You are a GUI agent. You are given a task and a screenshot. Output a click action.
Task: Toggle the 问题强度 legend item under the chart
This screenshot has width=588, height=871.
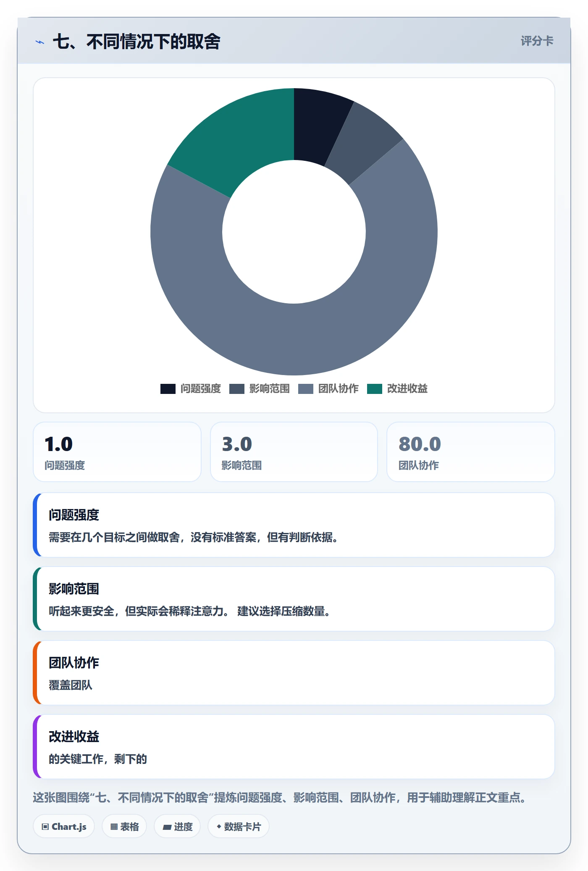click(191, 388)
